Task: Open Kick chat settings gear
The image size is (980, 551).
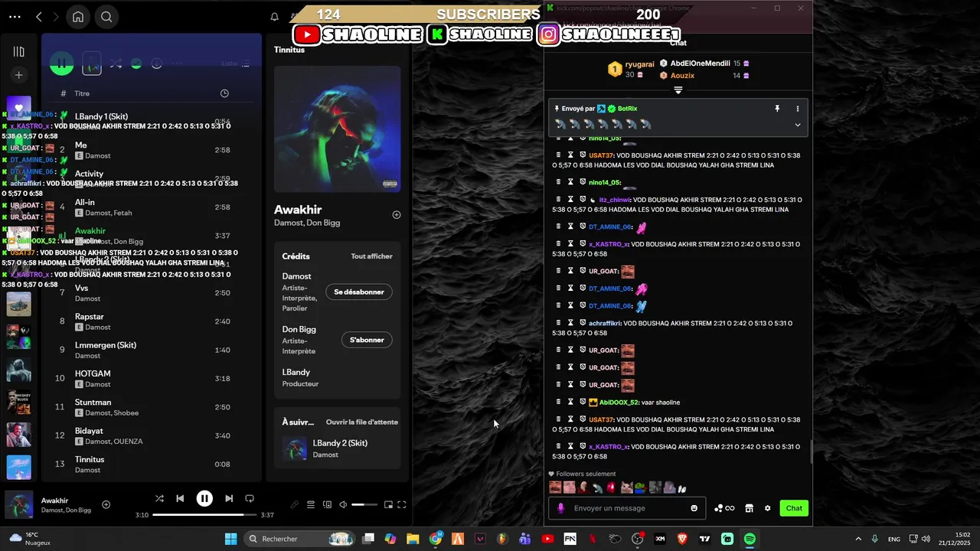Action: [767, 508]
